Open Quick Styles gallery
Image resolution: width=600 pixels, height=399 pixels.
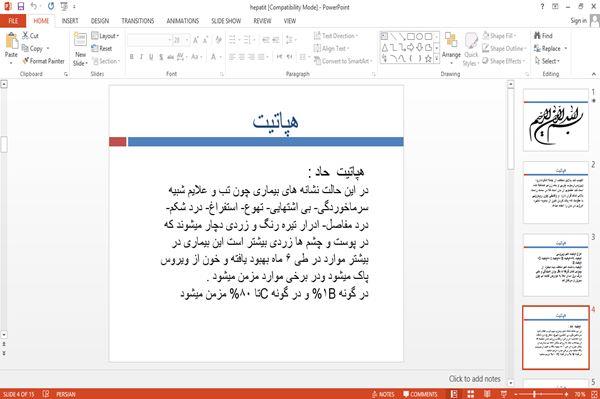(x=471, y=49)
